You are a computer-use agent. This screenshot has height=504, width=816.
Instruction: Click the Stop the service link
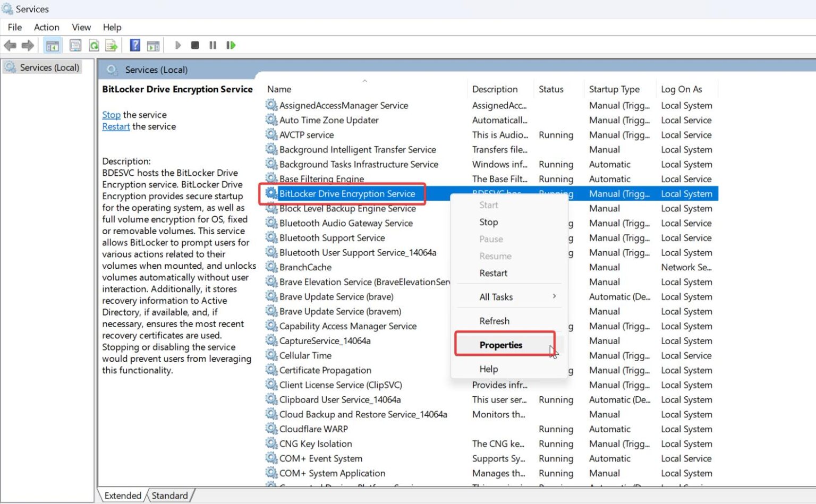pos(111,115)
